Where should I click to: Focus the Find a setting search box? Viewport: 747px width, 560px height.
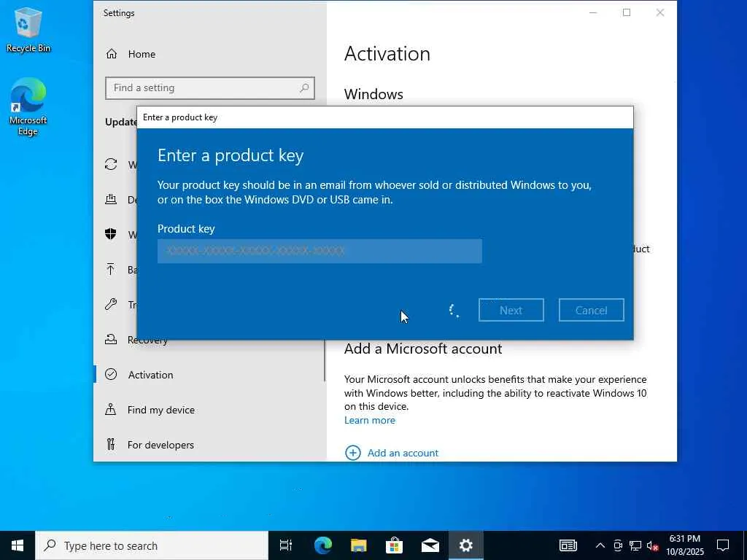[x=210, y=88]
